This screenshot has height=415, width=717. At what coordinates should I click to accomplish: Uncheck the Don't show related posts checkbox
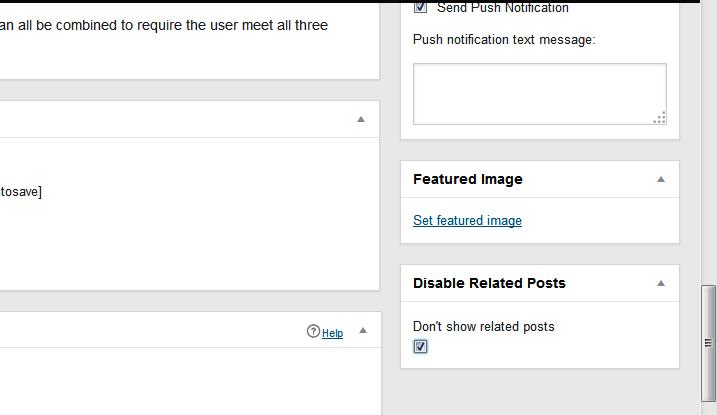(x=420, y=346)
